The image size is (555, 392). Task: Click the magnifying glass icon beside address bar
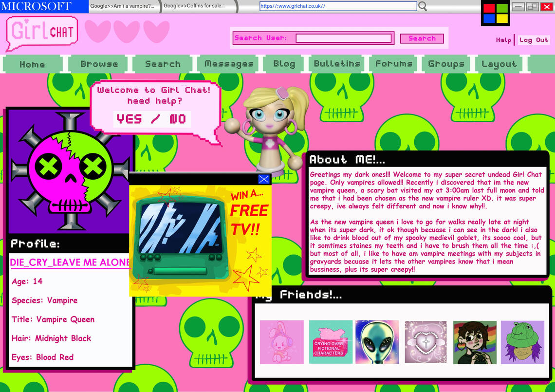click(423, 6)
